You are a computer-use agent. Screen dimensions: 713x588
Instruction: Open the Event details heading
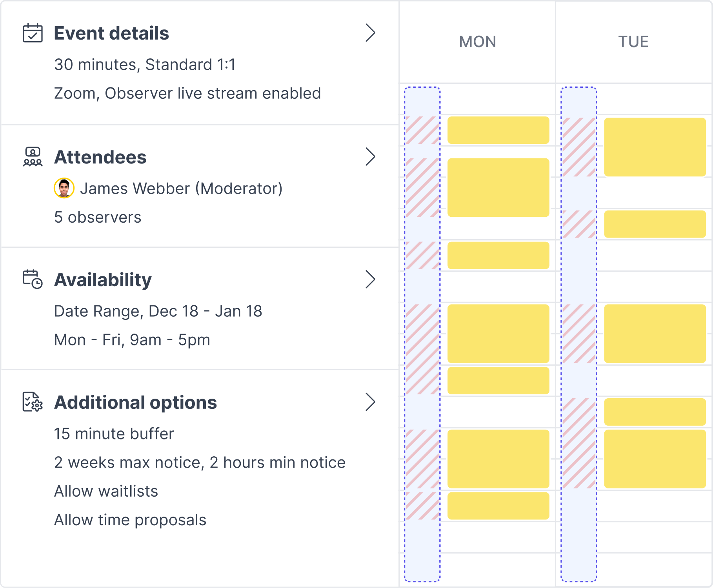(111, 33)
